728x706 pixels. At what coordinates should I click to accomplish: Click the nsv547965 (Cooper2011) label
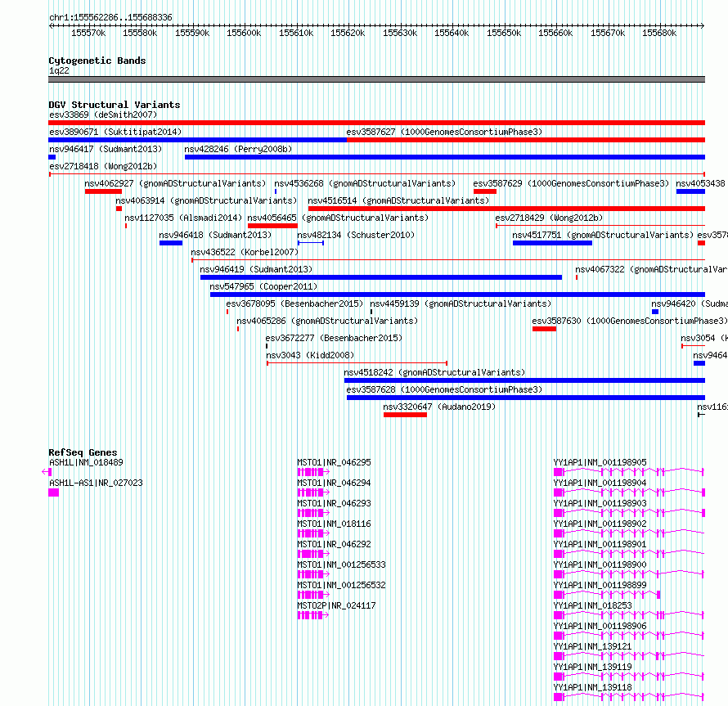263,286
